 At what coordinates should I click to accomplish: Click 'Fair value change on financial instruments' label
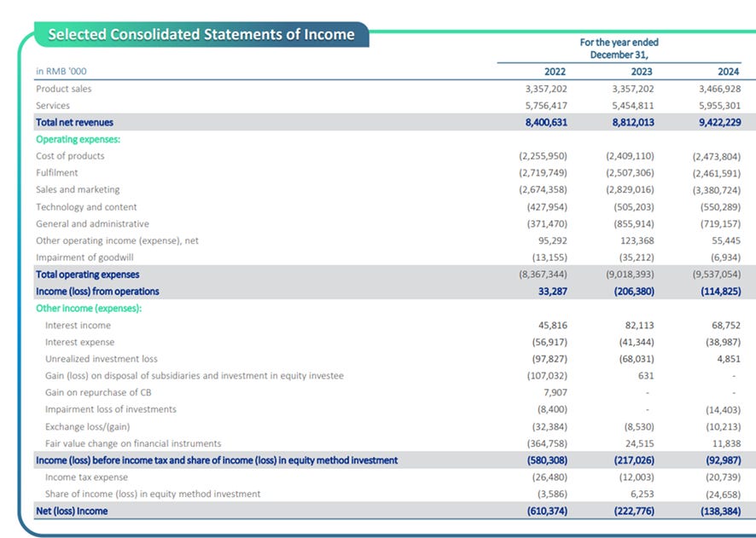(x=133, y=443)
